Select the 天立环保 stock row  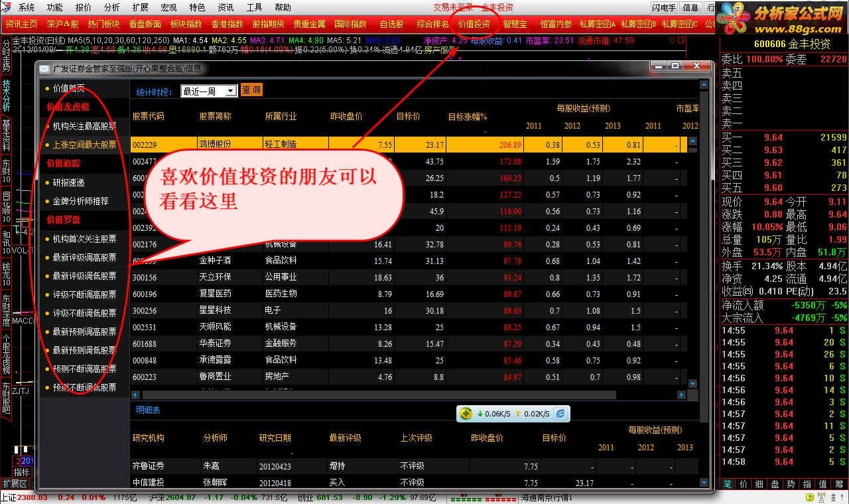point(409,277)
